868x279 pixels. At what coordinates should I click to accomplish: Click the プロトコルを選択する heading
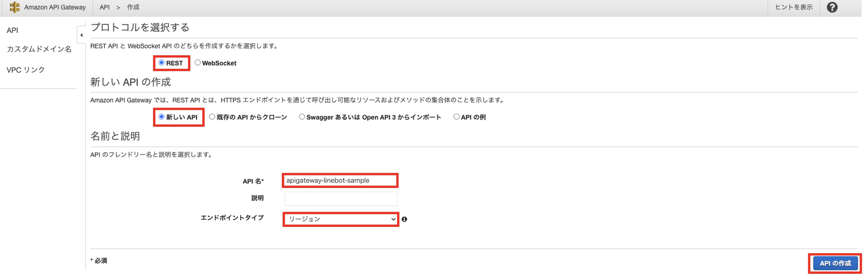coord(140,27)
